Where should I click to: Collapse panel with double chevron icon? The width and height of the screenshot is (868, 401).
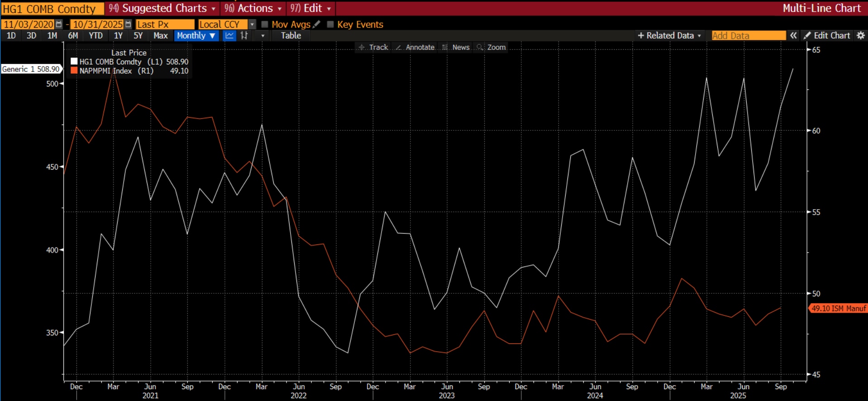(x=793, y=36)
